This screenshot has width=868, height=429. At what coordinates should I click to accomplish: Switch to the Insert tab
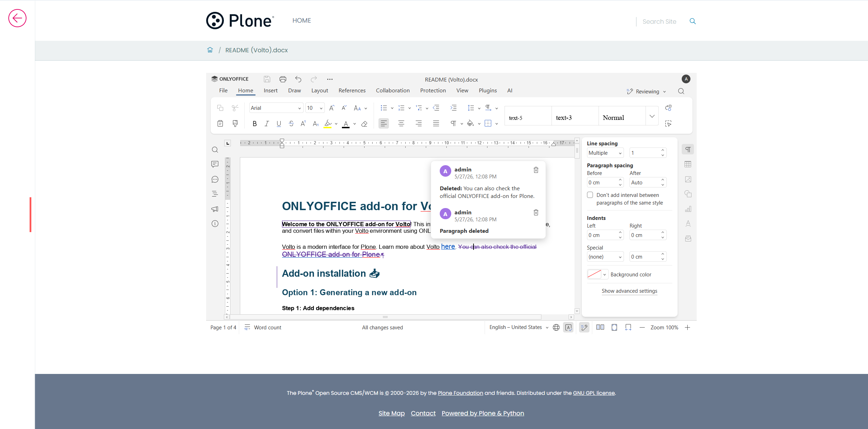click(x=271, y=91)
